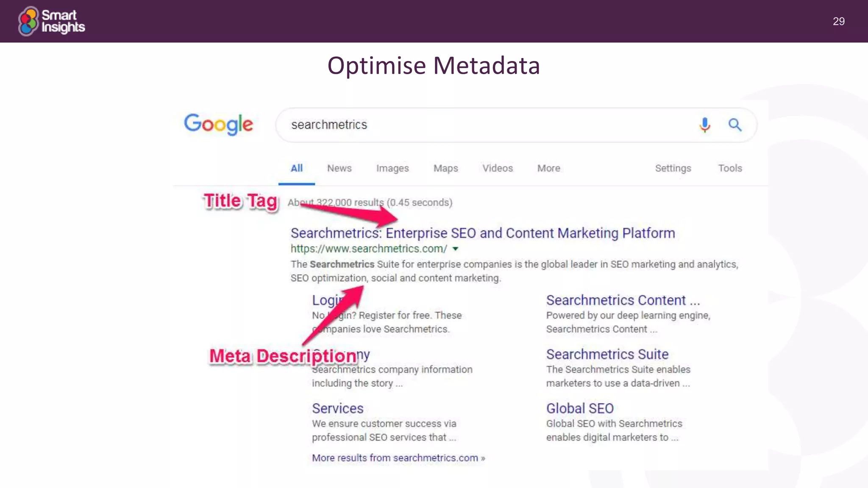The image size is (868, 488).
Task: Click the Optimise Metadata heading
Action: pyautogui.click(x=434, y=66)
